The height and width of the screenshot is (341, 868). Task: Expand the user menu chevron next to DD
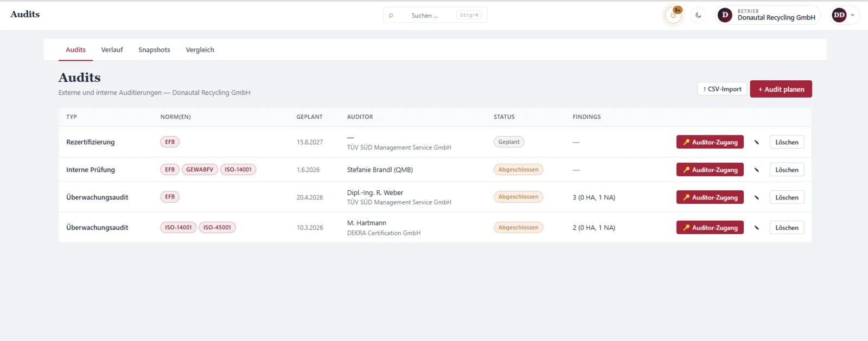click(852, 15)
